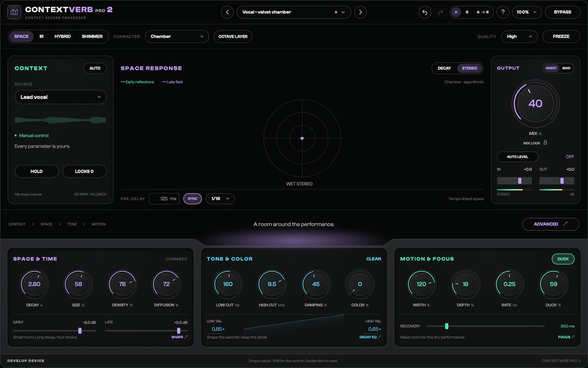Open the preset dropdown Vocal velvet chamber
Image resolution: width=588 pixels, height=368 pixels.
point(294,12)
